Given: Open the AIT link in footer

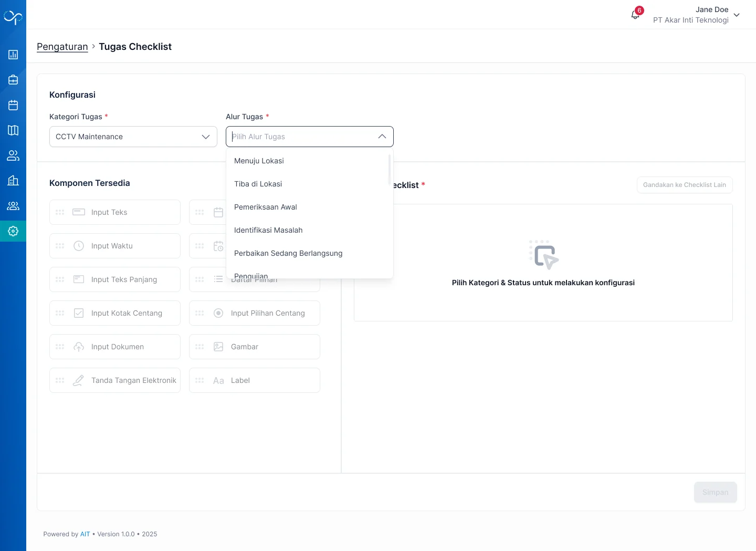Looking at the screenshot, I should [85, 534].
